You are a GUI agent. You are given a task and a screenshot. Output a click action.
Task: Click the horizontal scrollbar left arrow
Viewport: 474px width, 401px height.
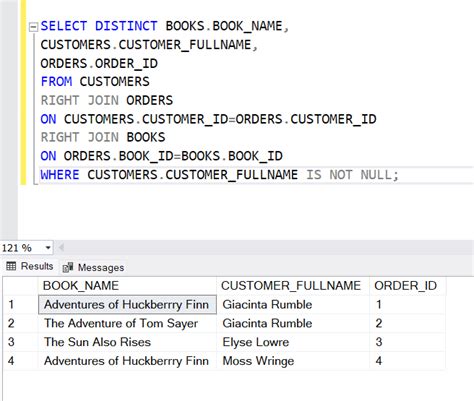tap(61, 247)
